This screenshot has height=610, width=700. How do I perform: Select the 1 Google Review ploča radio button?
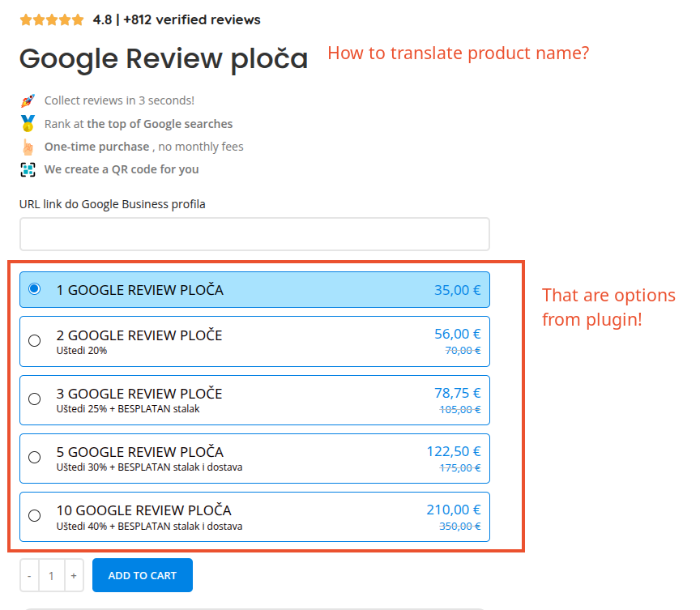click(34, 288)
